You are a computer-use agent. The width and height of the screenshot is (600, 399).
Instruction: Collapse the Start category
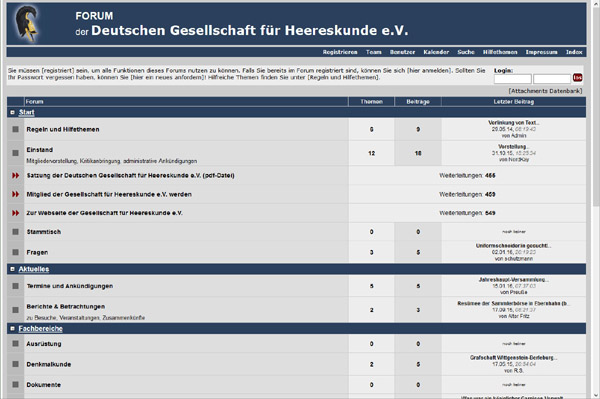pos(12,112)
